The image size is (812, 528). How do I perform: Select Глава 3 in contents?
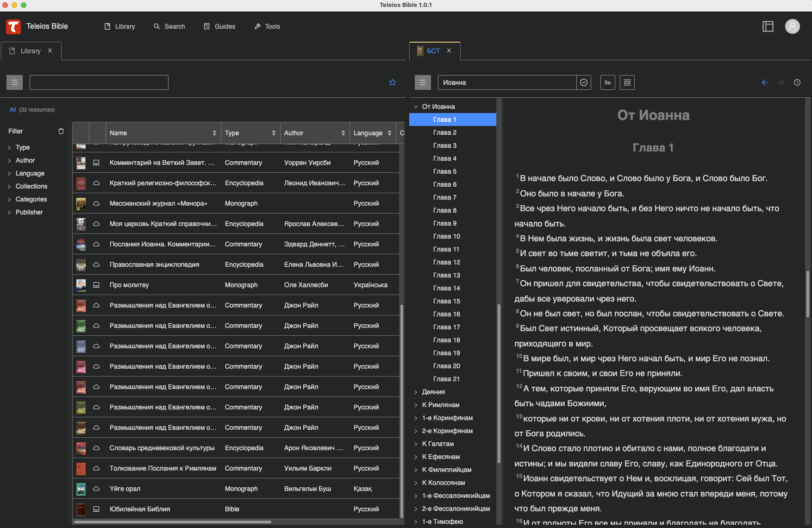(x=444, y=145)
